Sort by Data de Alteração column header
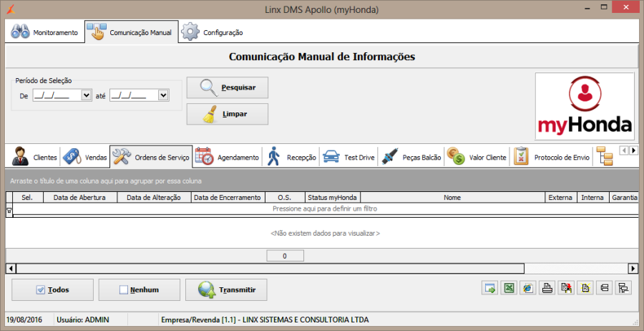The image size is (644, 331). click(x=154, y=197)
